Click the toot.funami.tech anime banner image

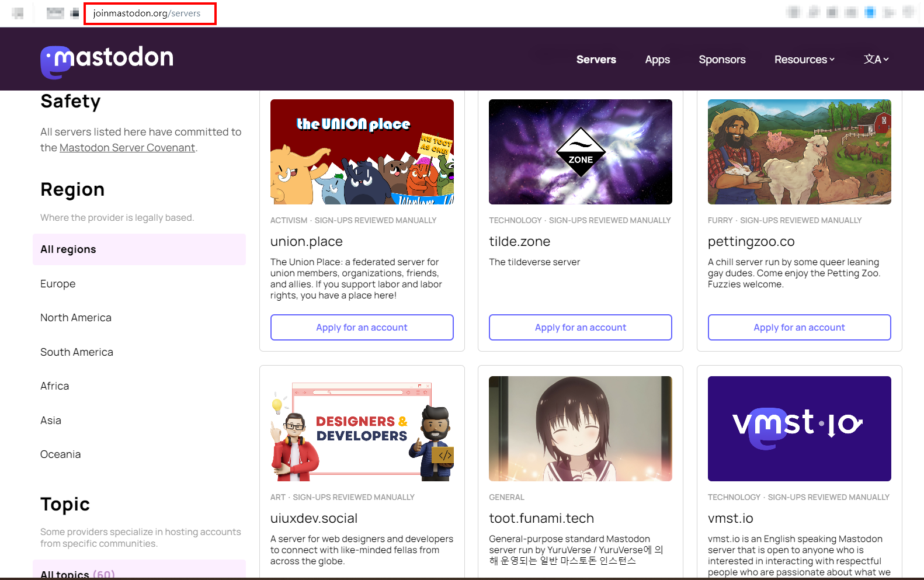pyautogui.click(x=581, y=429)
